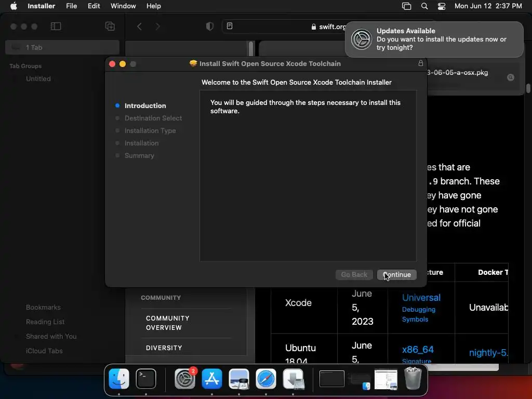Open the Diversity page link
Viewport: 532px width, 399px height.
pyautogui.click(x=164, y=348)
